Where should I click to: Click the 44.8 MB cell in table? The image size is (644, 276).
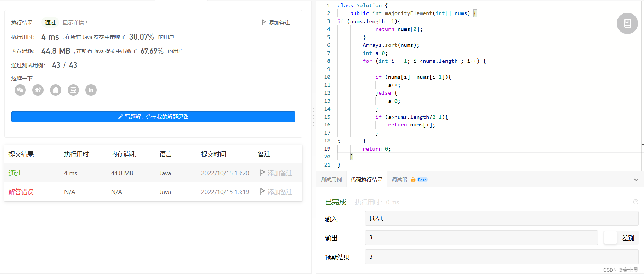[122, 173]
